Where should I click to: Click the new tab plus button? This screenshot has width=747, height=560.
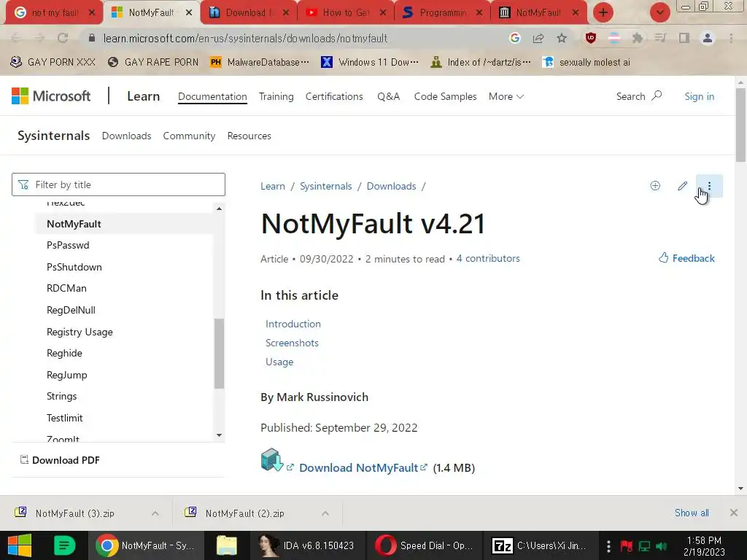(x=603, y=12)
